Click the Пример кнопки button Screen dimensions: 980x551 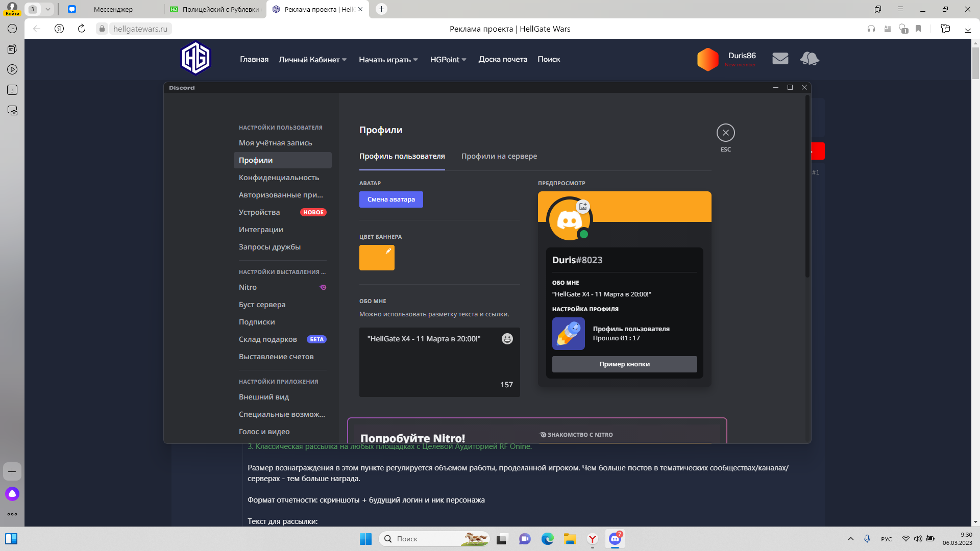[x=624, y=364]
